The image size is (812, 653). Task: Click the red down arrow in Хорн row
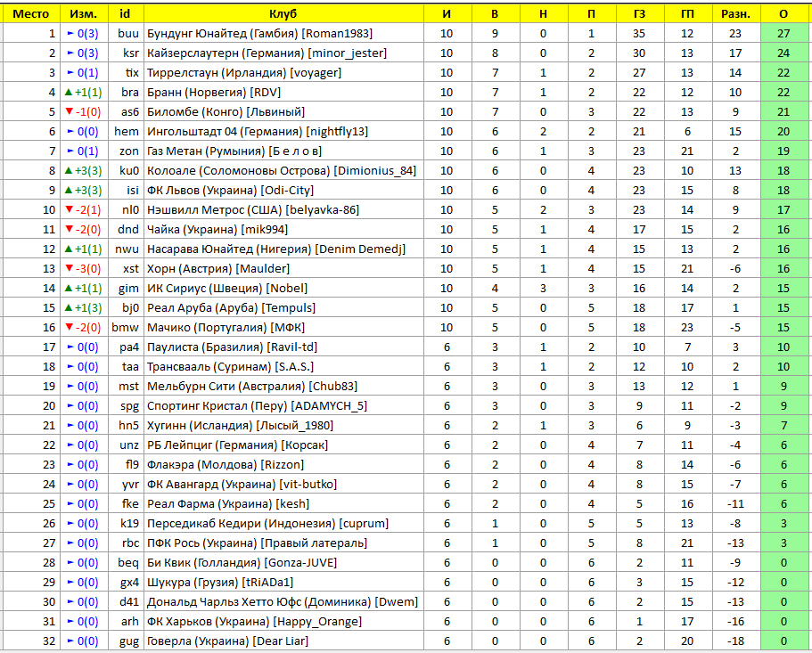point(70,268)
